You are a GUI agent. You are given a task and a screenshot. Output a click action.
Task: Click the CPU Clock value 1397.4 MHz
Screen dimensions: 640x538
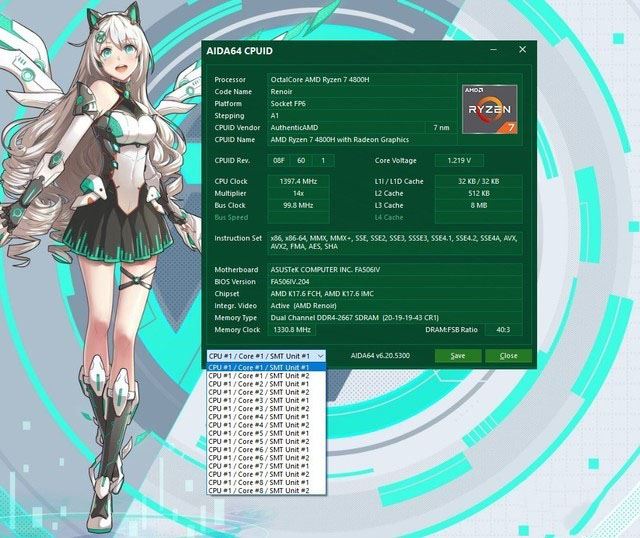pos(298,181)
